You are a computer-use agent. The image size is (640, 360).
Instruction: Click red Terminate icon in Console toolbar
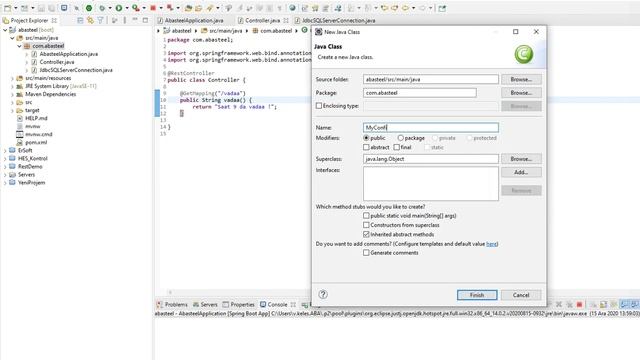579,304
